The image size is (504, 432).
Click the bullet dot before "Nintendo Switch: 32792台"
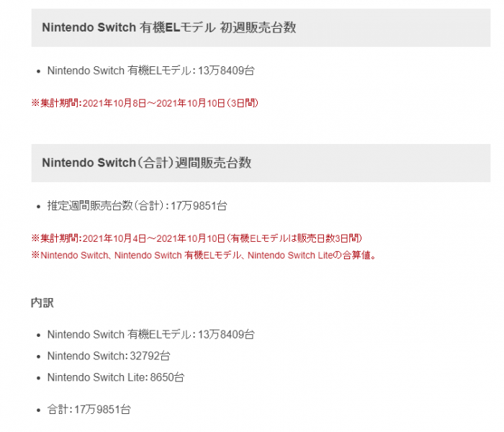[x=37, y=356]
